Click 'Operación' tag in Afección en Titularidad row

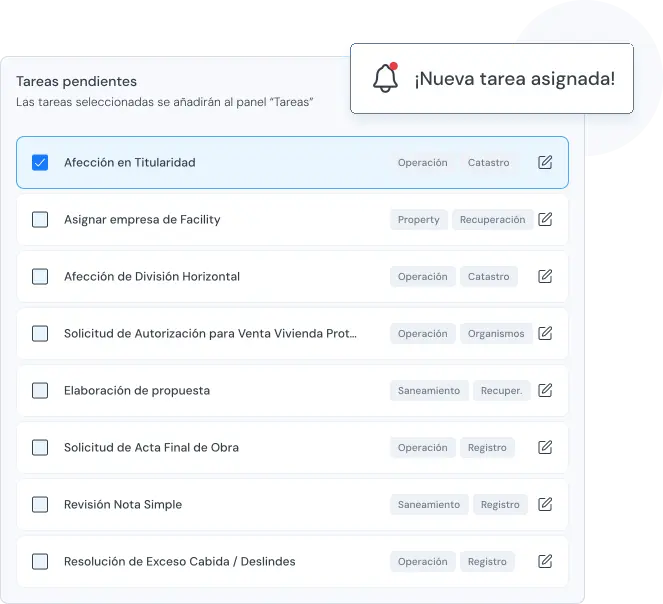click(422, 163)
